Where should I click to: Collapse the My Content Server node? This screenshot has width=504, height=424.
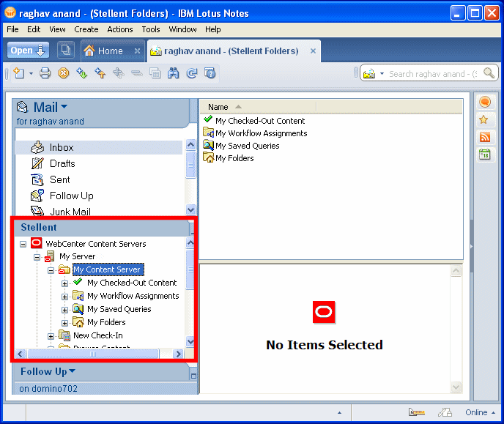pos(51,270)
